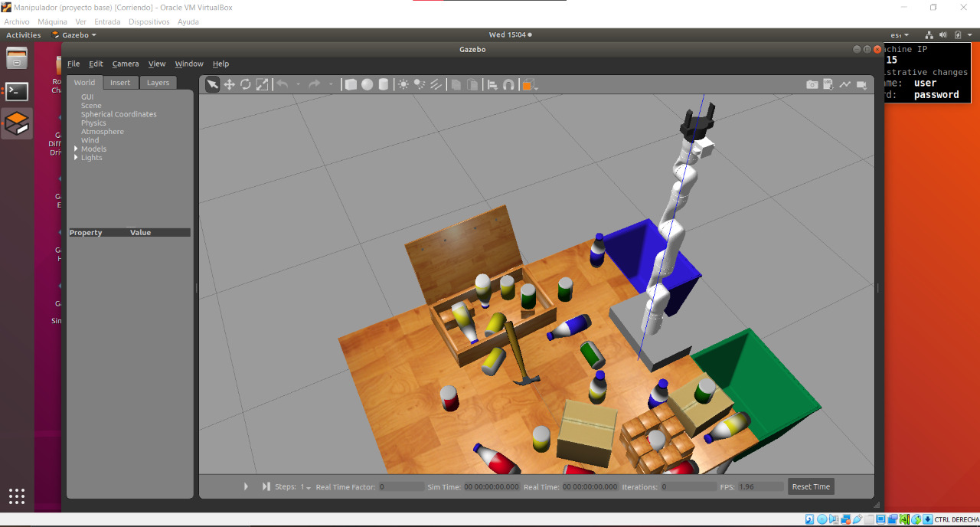Toggle the snap magnet tool
The image size is (980, 527).
click(508, 85)
